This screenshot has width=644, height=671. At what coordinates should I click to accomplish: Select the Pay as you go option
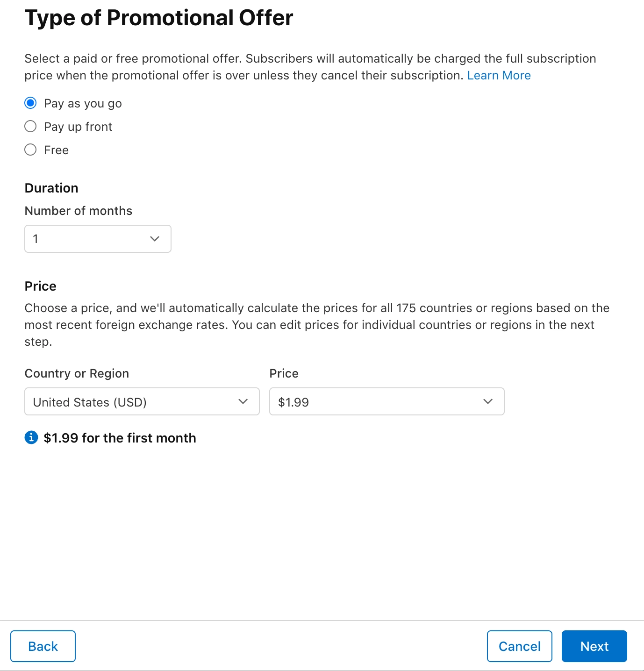30,103
